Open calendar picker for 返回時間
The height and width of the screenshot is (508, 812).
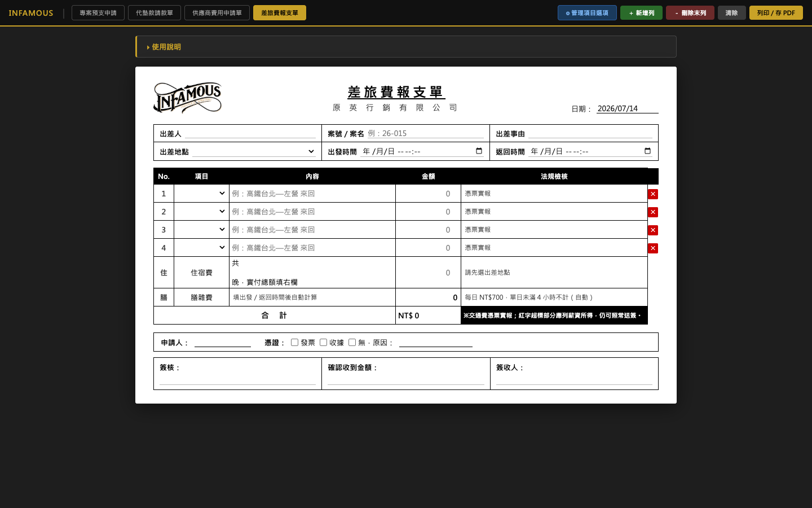tap(647, 151)
